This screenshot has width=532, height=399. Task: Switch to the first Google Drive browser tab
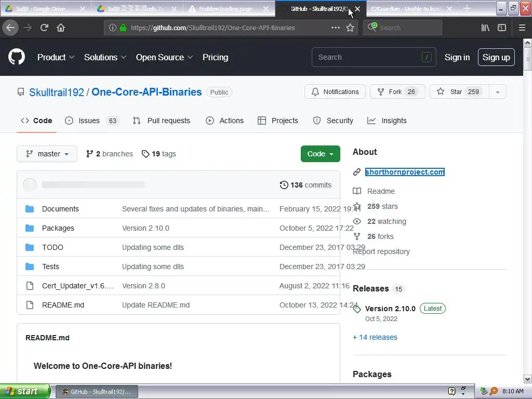(x=41, y=9)
